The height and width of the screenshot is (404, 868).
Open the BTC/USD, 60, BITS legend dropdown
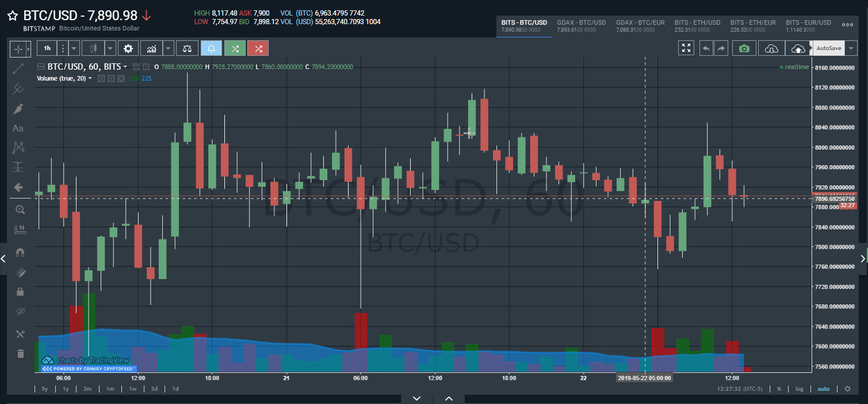pos(125,67)
